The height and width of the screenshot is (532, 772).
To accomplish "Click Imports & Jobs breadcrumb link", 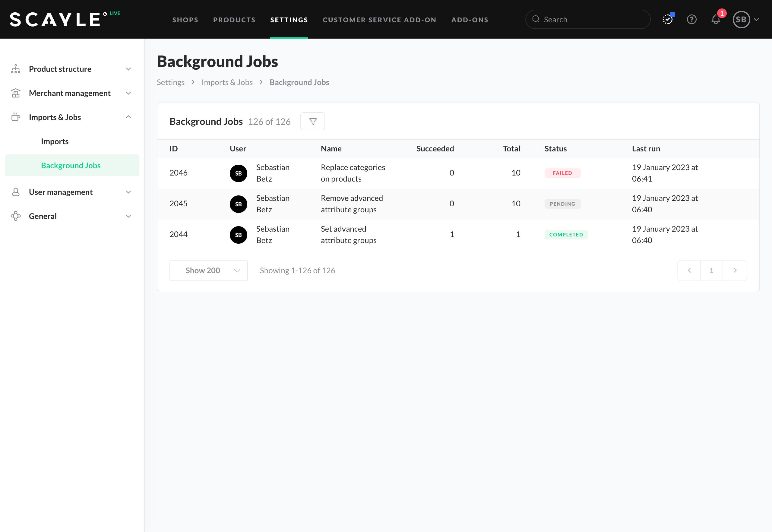I will (227, 82).
